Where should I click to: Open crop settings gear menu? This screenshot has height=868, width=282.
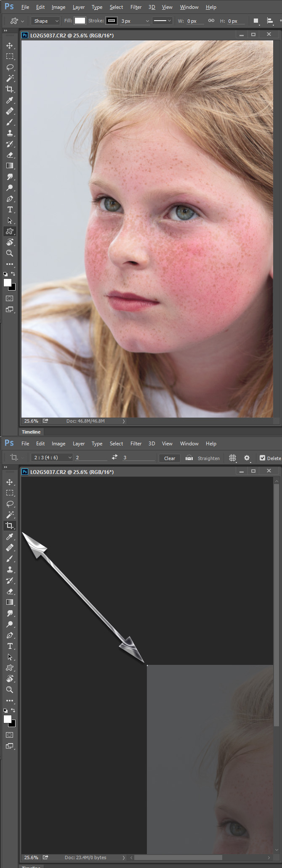click(247, 458)
